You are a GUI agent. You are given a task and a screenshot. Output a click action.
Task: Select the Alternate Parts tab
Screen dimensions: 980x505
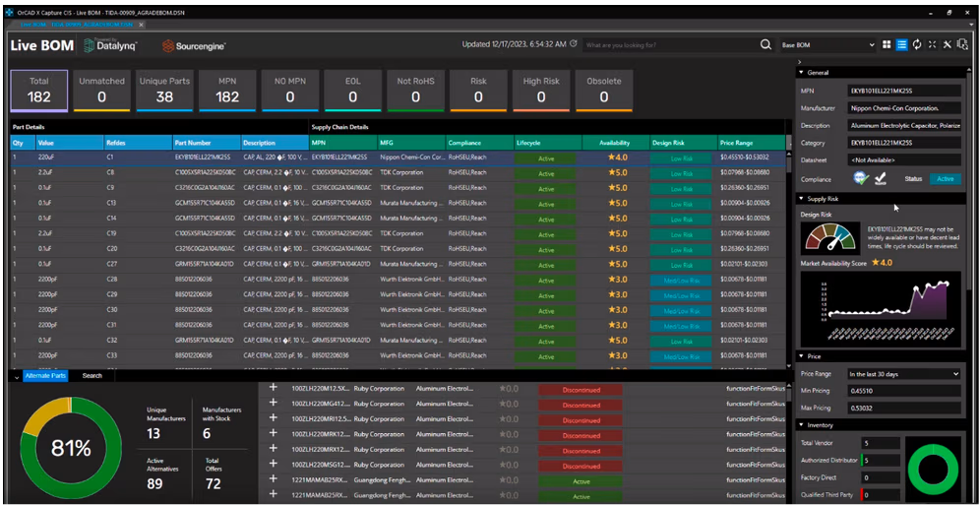point(45,376)
